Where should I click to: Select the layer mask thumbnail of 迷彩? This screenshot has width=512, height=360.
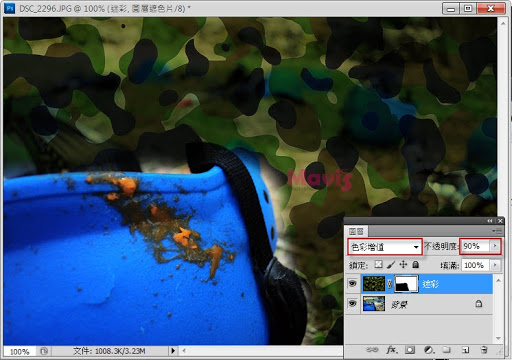pyautogui.click(x=406, y=284)
